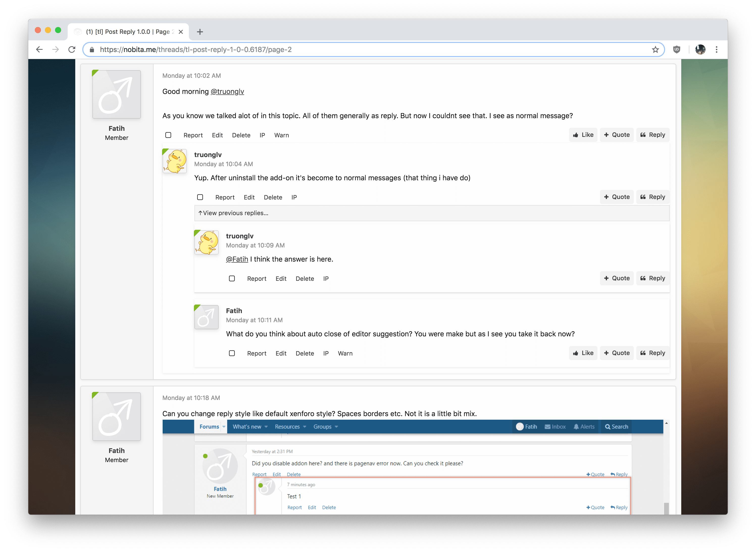Click the padlock icon in the address bar

(91, 49)
